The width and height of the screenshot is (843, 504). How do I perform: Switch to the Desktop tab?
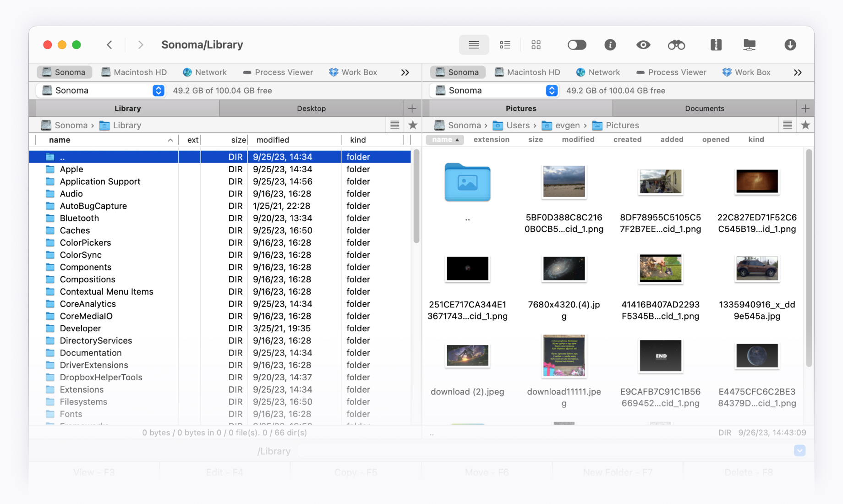pyautogui.click(x=311, y=108)
